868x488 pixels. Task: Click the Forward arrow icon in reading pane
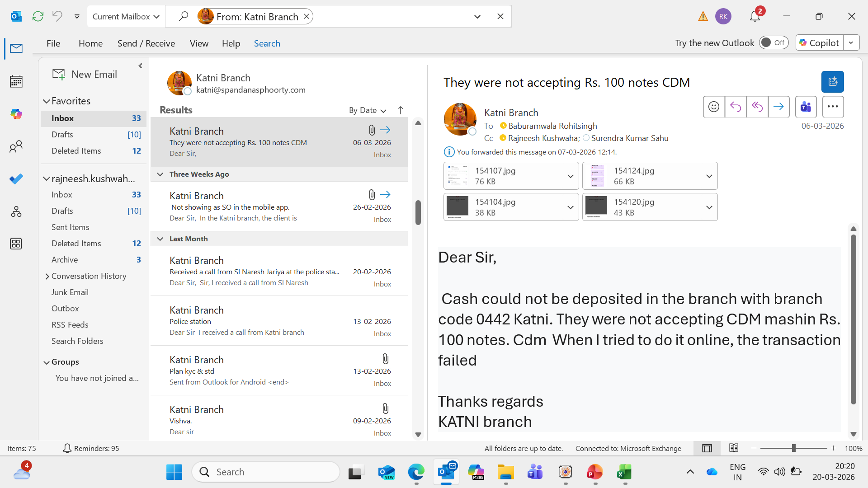(x=778, y=107)
